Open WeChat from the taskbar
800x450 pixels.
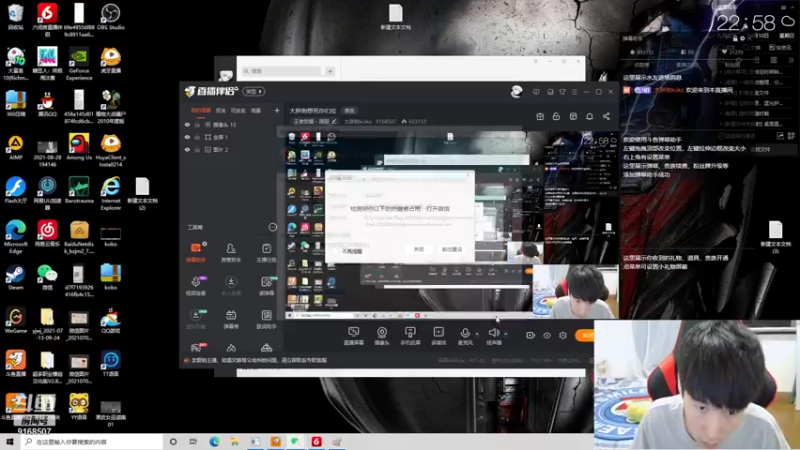(295, 442)
